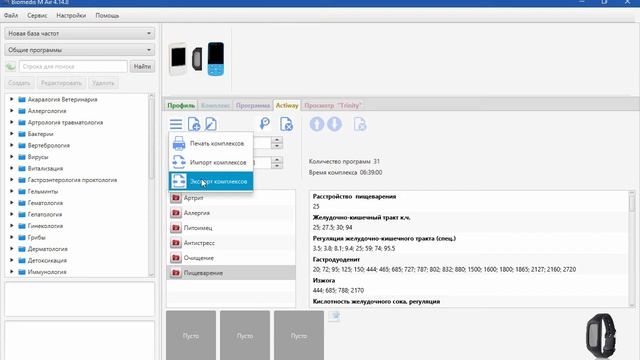Image resolution: width=640 pixels, height=360 pixels.
Task: Click the red folder icon for Очищение
Action: click(176, 258)
